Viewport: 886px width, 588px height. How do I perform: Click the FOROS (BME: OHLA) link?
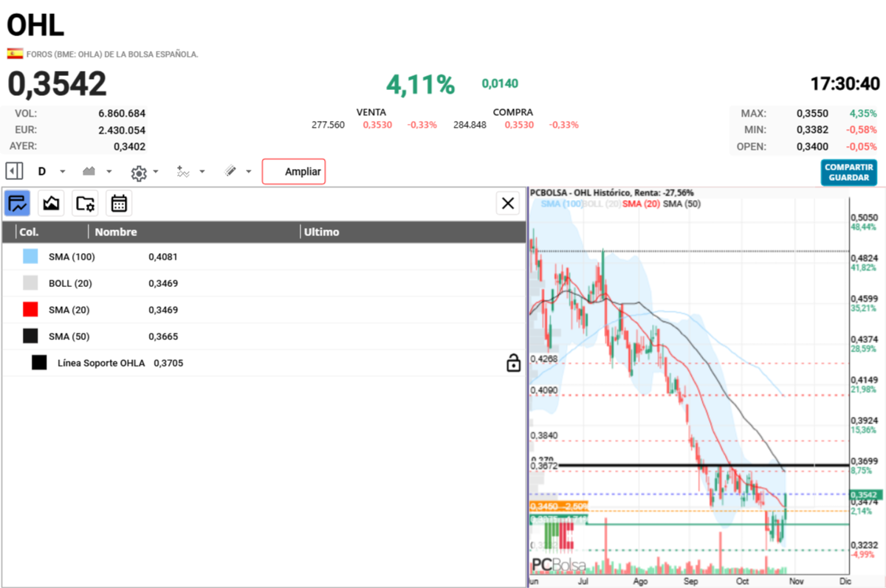pyautogui.click(x=112, y=54)
